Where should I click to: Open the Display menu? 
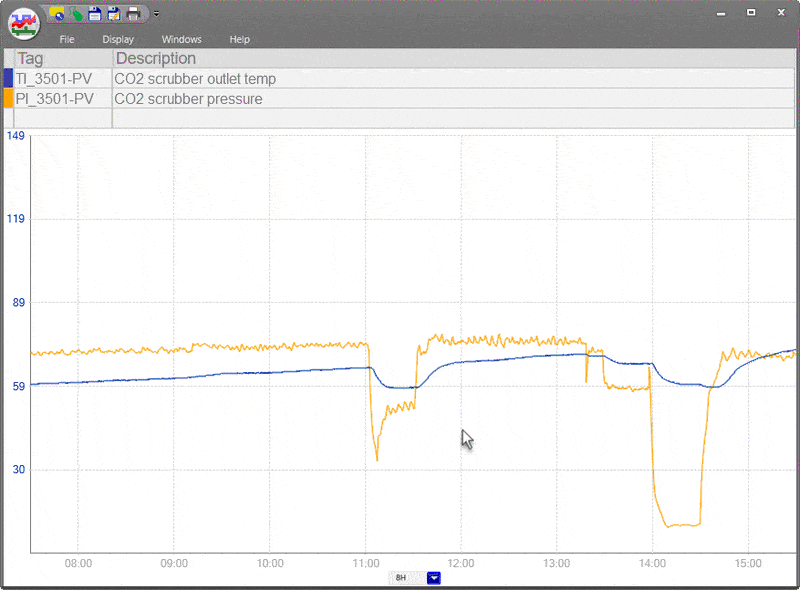pyautogui.click(x=118, y=39)
